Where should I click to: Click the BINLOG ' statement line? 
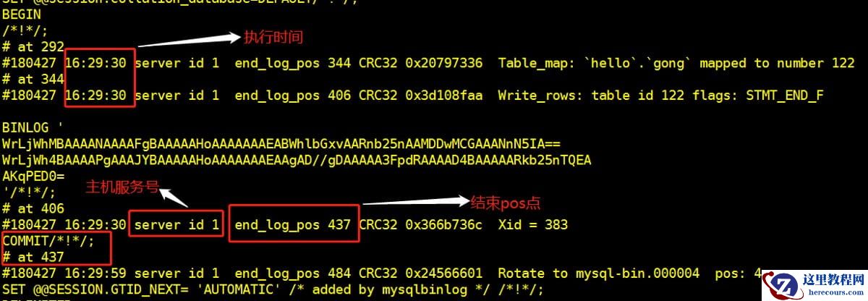coord(29,127)
